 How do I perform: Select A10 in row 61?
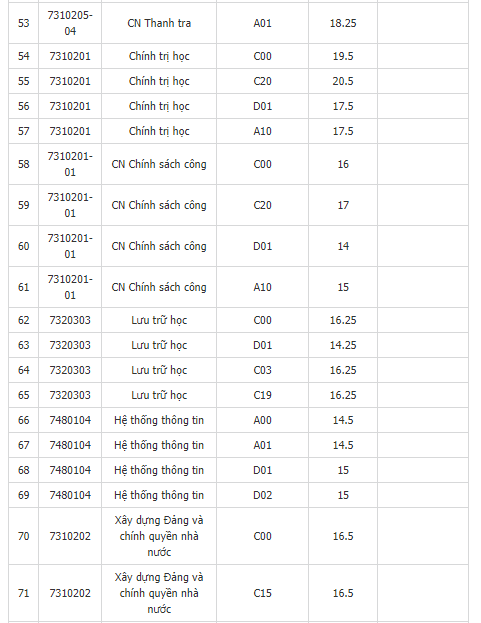tap(262, 287)
